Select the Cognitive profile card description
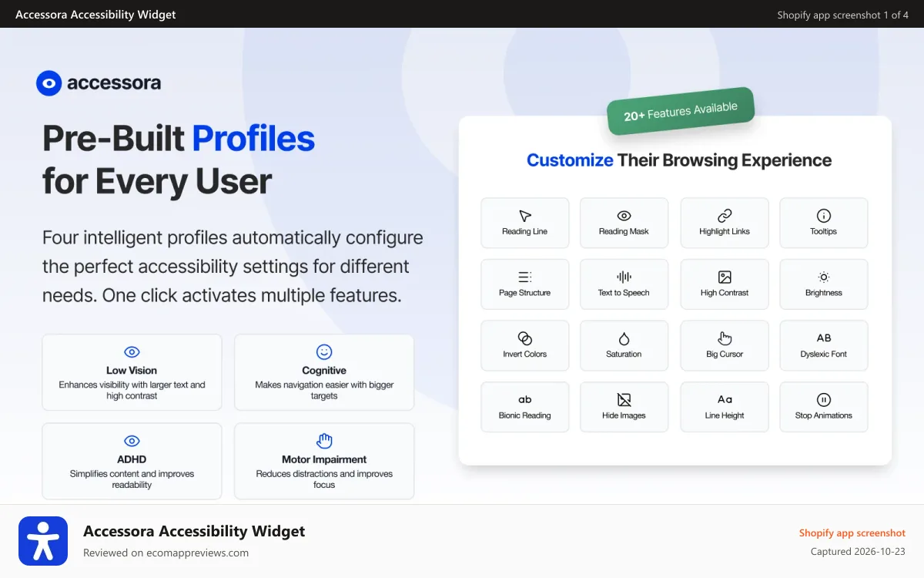 pyautogui.click(x=324, y=390)
